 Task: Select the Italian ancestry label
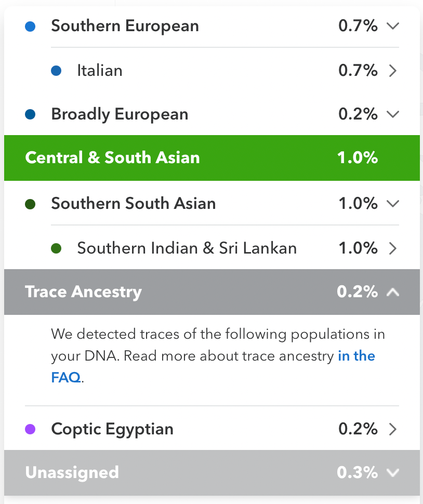[x=100, y=71]
